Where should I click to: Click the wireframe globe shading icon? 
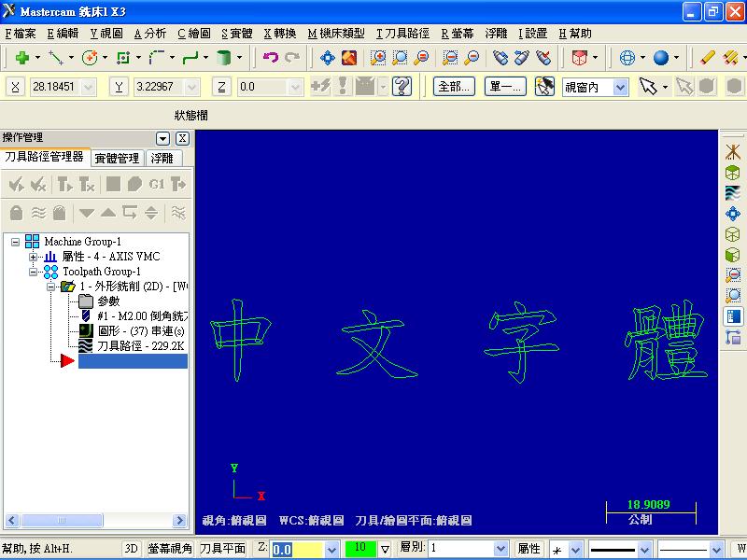coord(627,58)
